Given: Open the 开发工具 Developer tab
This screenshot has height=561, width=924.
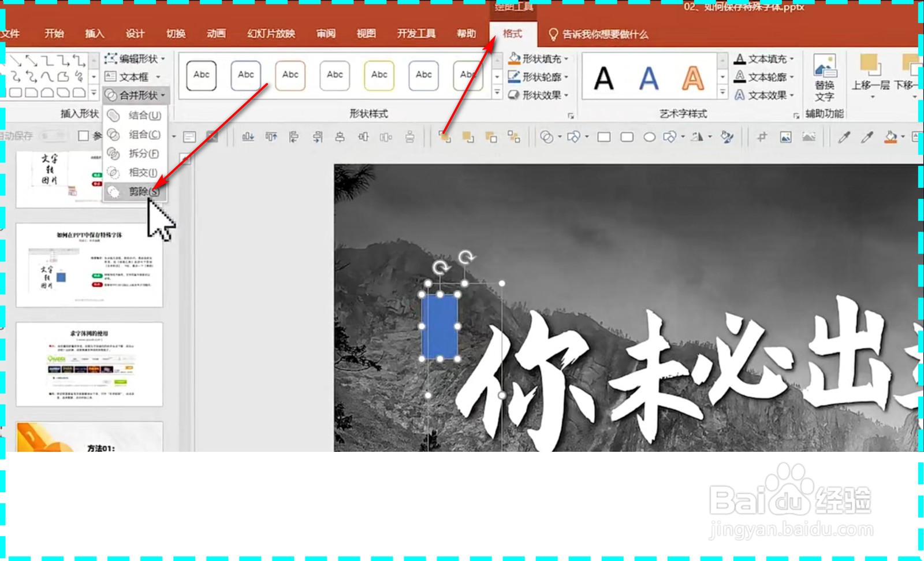Looking at the screenshot, I should tap(416, 34).
